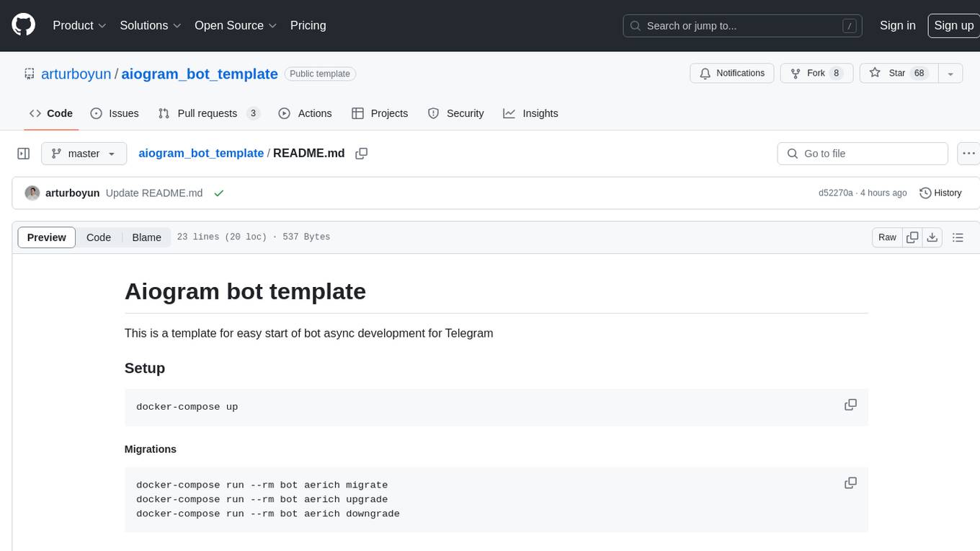Click the Sign up button
980x551 pixels.
pos(953,25)
